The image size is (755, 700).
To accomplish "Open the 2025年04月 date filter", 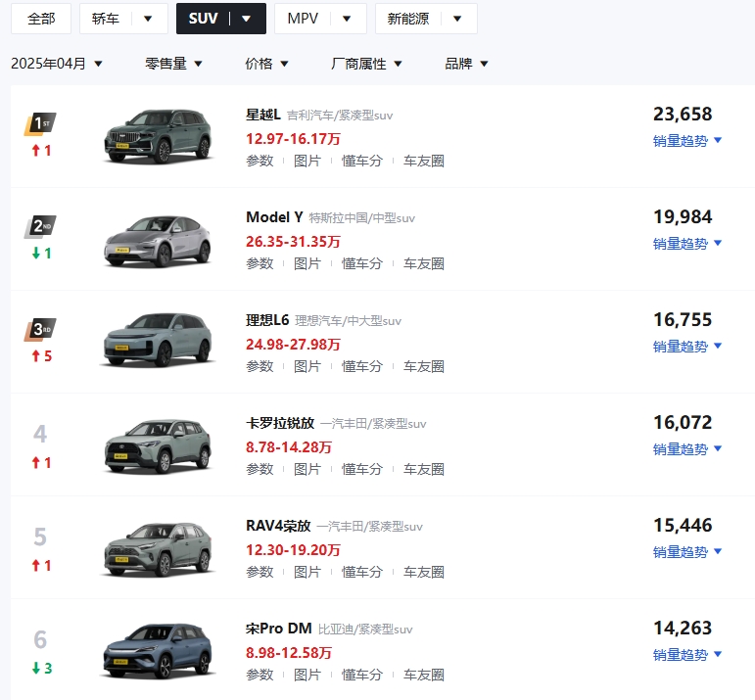I will [x=57, y=64].
